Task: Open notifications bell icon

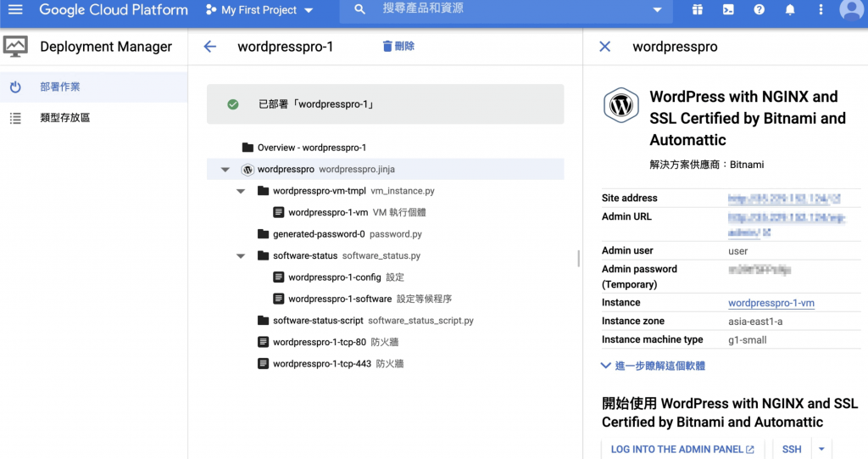Action: 790,9
